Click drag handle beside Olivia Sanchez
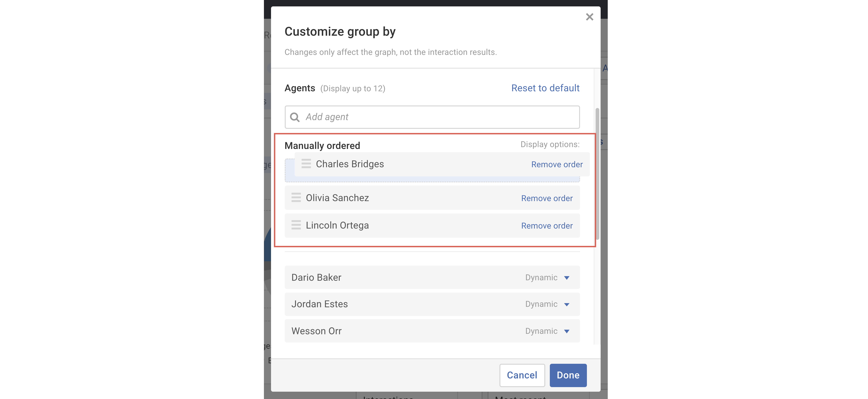The width and height of the screenshot is (868, 399). [x=296, y=198]
